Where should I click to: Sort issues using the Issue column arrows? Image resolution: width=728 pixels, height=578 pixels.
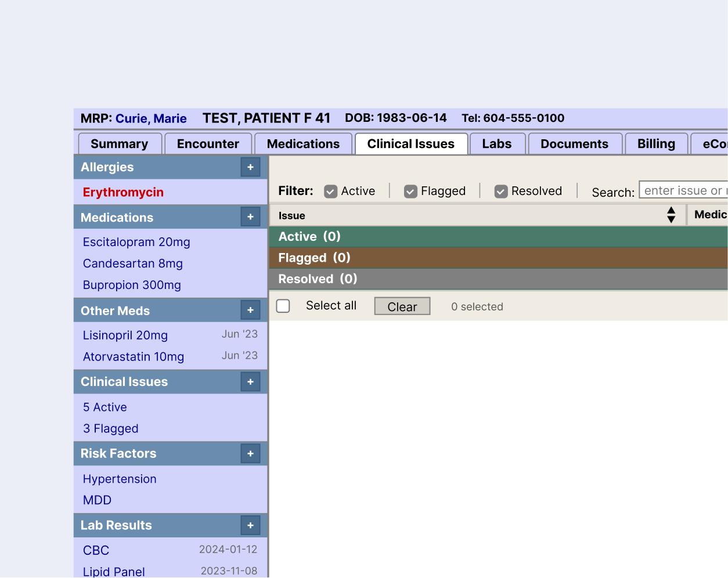click(x=671, y=215)
